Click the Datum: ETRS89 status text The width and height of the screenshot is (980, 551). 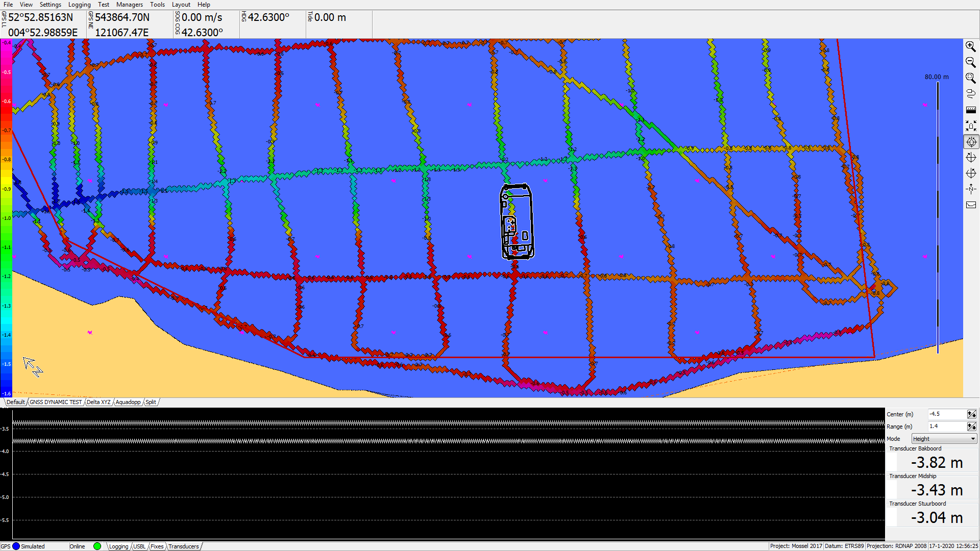tap(844, 546)
